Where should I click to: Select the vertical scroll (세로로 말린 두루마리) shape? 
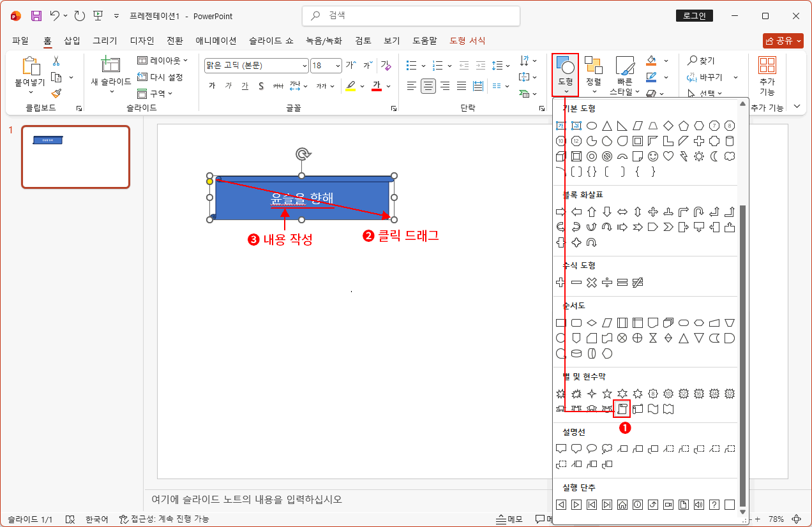point(622,409)
